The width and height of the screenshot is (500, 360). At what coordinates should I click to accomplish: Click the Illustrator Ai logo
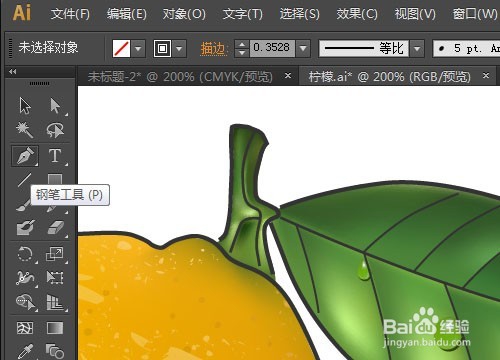22,13
